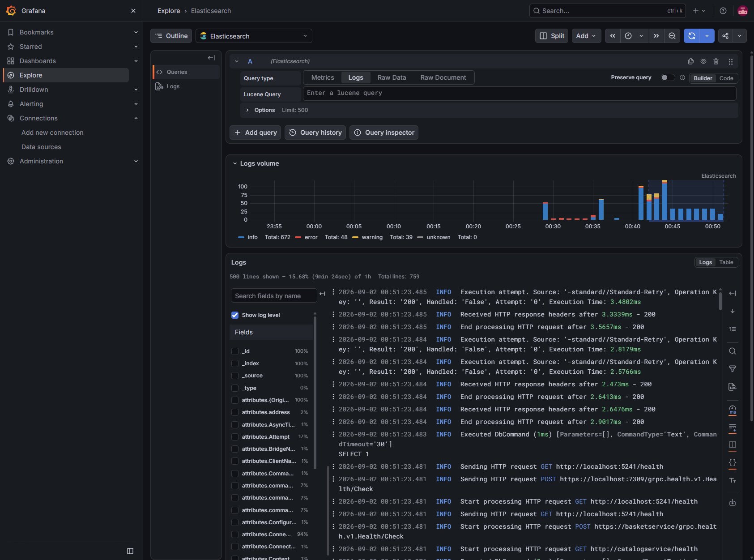
Task: Open Query inspector
Action: (384, 133)
